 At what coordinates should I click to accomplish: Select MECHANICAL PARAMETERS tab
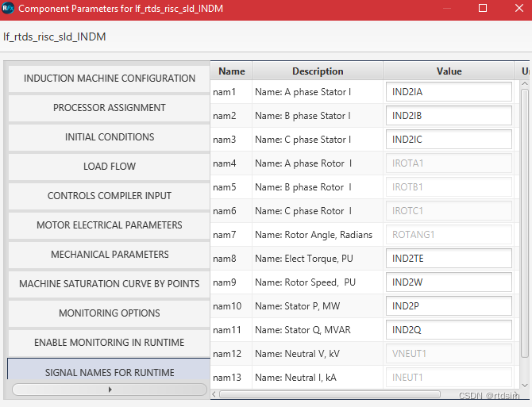[x=110, y=255]
